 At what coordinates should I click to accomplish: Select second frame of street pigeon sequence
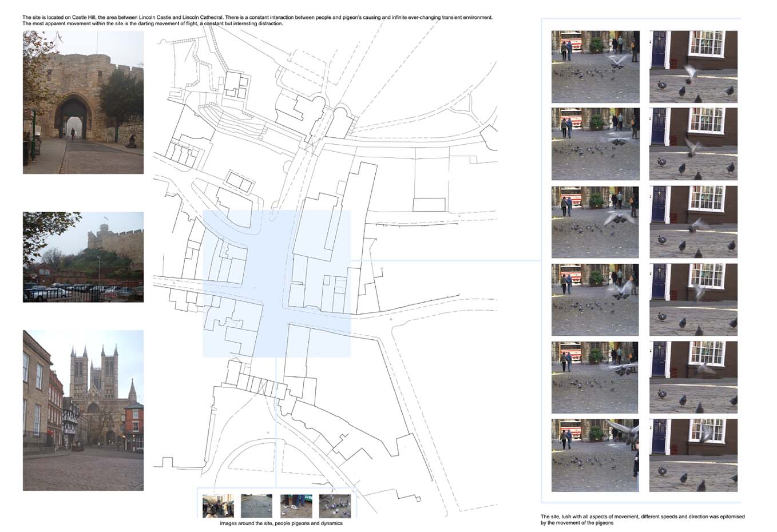click(595, 144)
